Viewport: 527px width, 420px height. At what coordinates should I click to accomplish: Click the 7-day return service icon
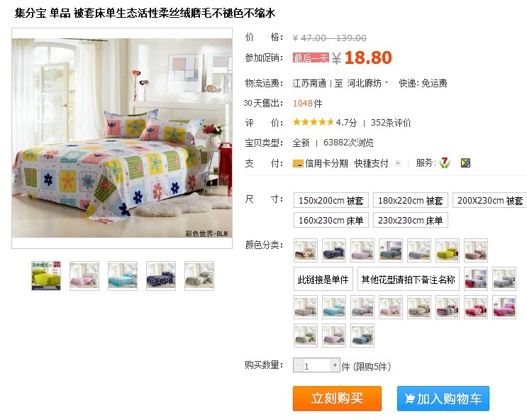[445, 163]
